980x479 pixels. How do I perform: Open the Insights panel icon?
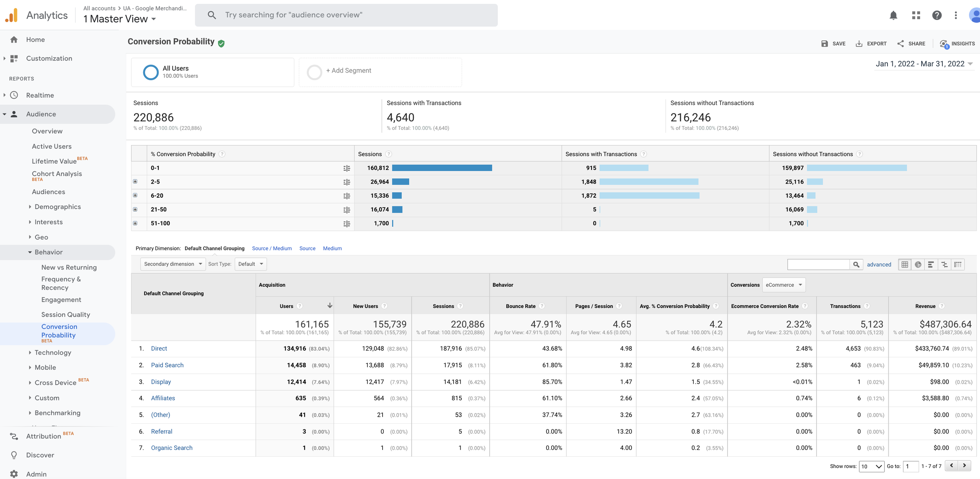(944, 44)
